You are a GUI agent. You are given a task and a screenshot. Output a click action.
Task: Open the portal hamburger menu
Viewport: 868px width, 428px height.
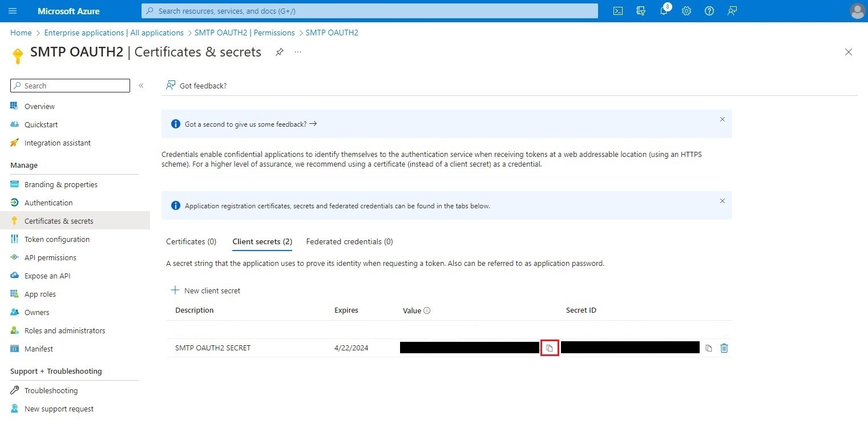pyautogui.click(x=13, y=11)
